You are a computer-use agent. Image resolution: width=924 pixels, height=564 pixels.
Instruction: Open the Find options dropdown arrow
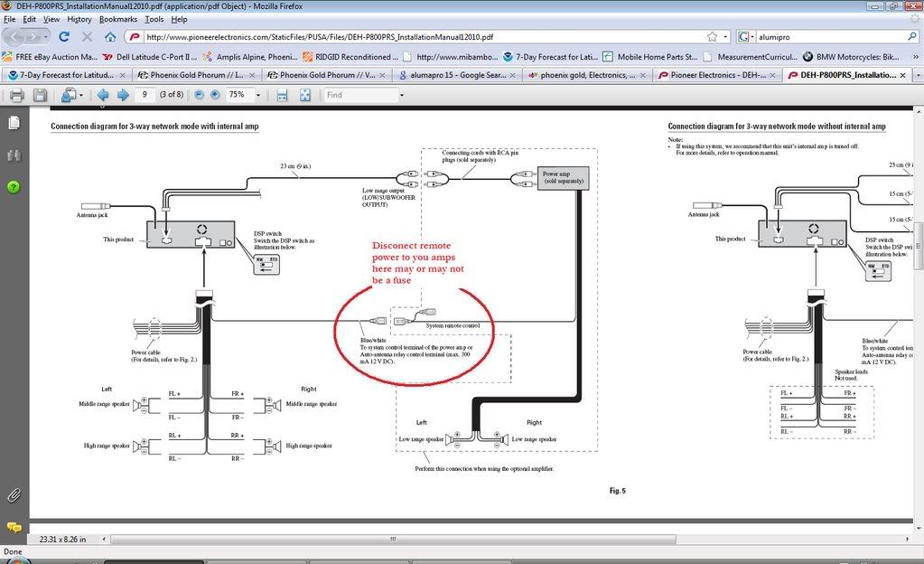[x=402, y=95]
